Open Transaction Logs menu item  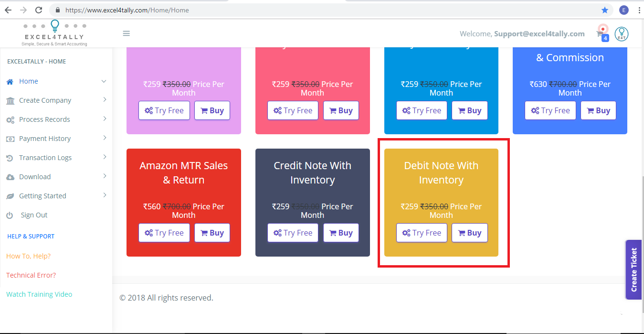click(56, 158)
